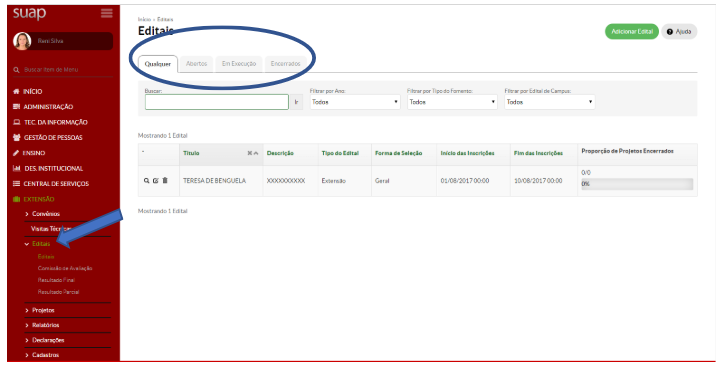This screenshot has height=367, width=724.
Task: Collapse the Editais submenu in sidebar
Action: pos(41,244)
